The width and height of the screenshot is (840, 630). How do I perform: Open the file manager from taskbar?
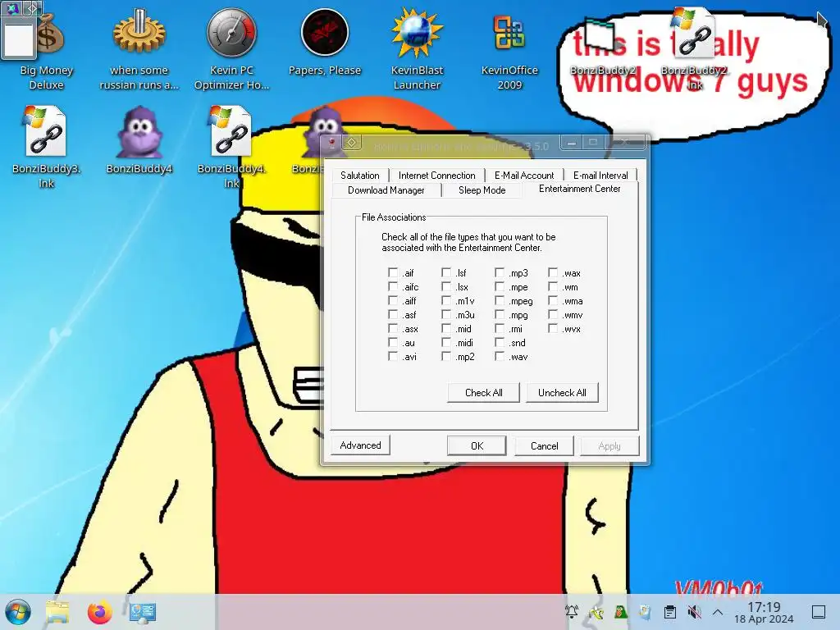pos(57,612)
